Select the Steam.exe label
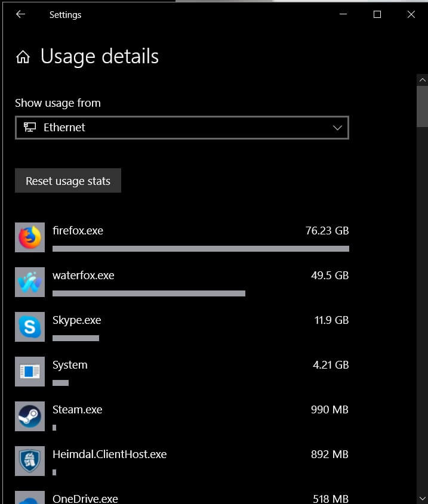Image resolution: width=428 pixels, height=504 pixels. click(77, 410)
